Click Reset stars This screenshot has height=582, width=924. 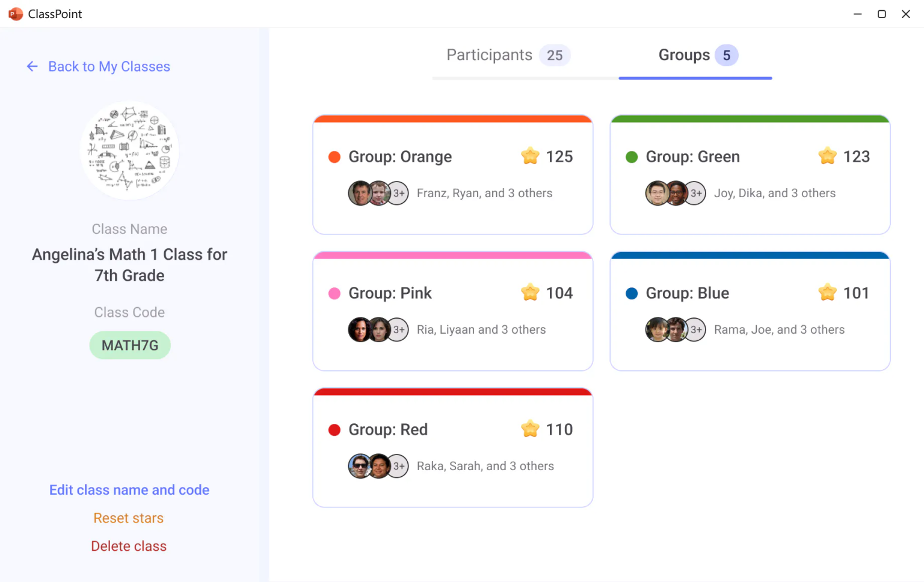129,518
